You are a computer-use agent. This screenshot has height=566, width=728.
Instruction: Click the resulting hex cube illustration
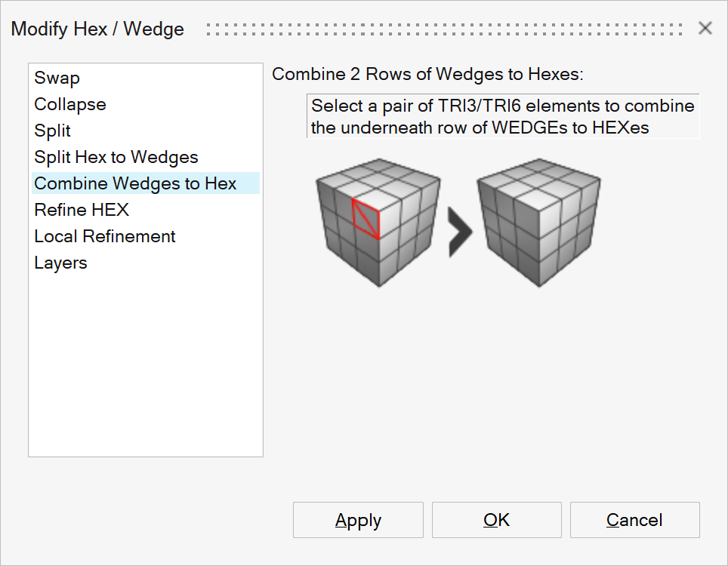coord(538,221)
